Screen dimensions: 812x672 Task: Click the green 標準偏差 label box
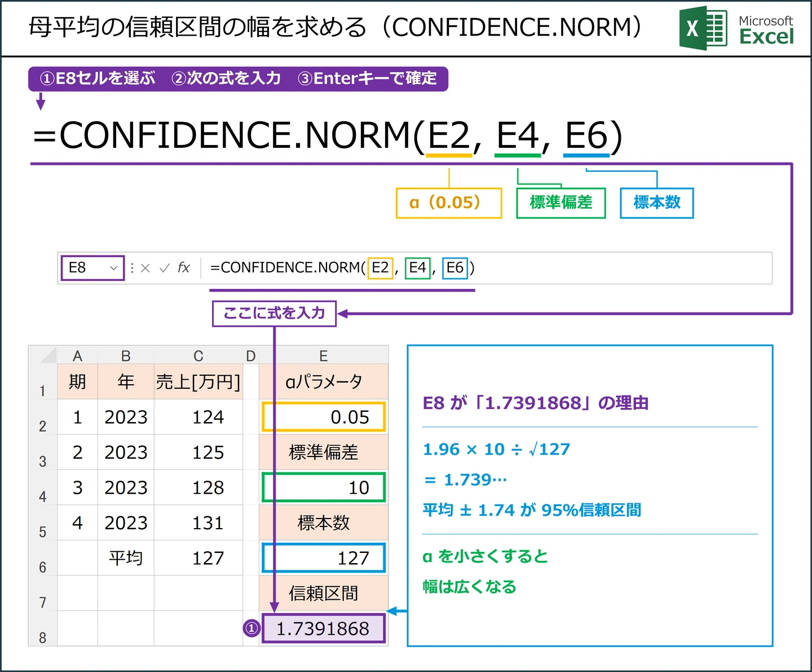pos(561,203)
